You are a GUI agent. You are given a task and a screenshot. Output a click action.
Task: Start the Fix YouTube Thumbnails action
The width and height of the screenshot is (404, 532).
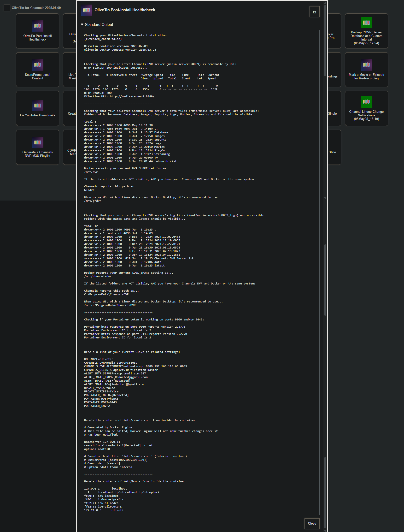pyautogui.click(x=37, y=108)
